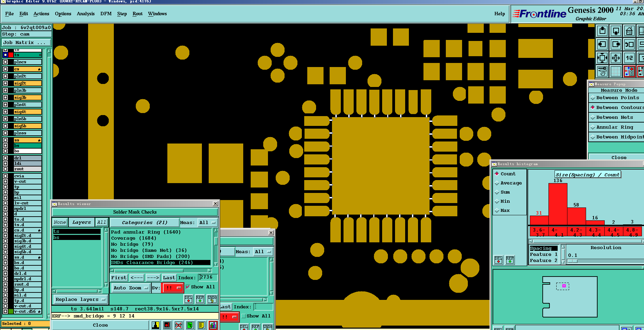This screenshot has height=330, width=644.
Task: Click the Home view icon
Action: 629,31
